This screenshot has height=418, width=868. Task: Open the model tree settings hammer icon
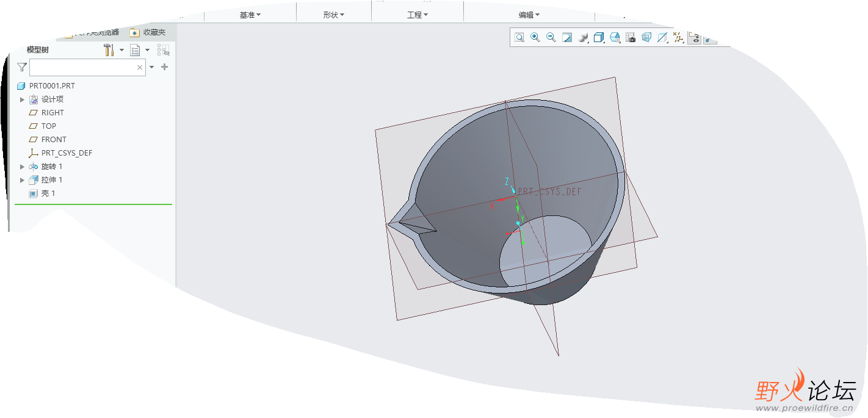click(109, 50)
